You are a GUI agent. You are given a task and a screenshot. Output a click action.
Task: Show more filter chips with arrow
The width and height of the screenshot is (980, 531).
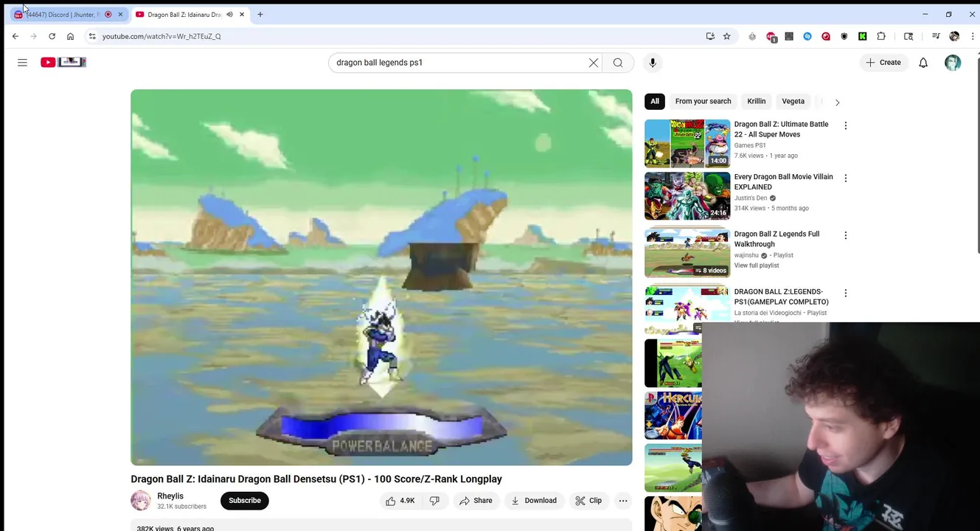click(837, 103)
